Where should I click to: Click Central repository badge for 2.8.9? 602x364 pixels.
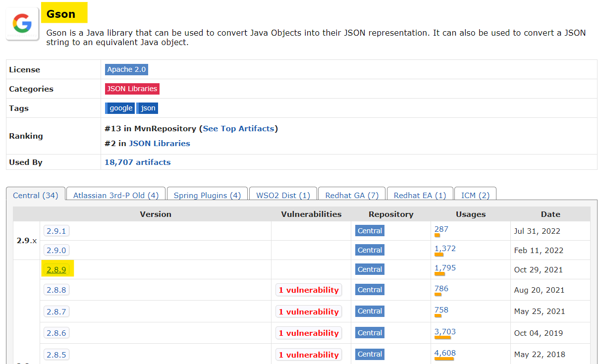click(370, 269)
